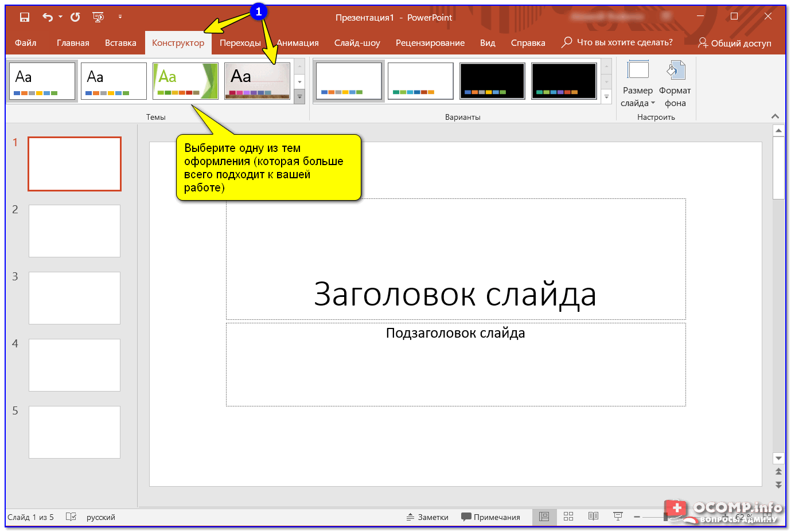Image resolution: width=791 pixels, height=532 pixels.
Task: Repeat the last action with Redo icon
Action: (75, 17)
